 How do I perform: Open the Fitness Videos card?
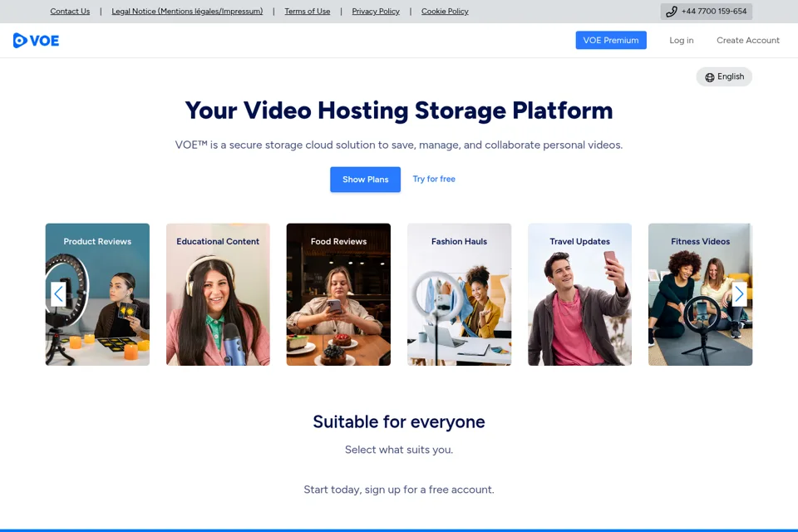point(700,294)
